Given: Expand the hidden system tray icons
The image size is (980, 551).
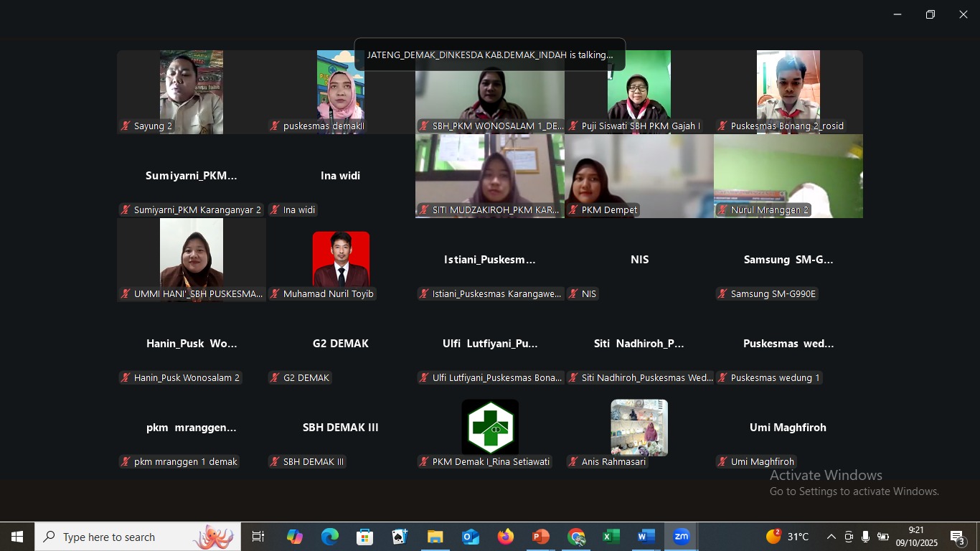Looking at the screenshot, I should 831,537.
